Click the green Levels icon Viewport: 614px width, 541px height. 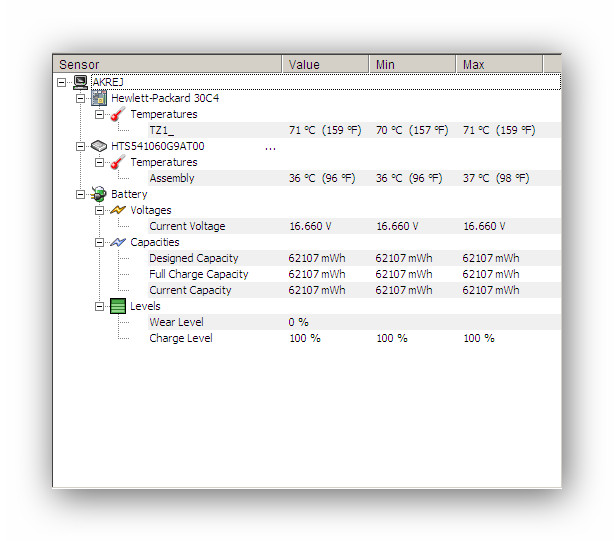(118, 306)
